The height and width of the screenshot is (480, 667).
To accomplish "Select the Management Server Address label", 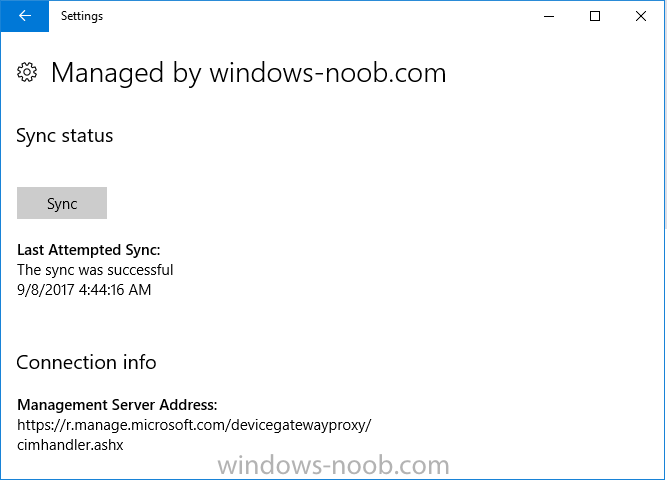I will (x=117, y=405).
